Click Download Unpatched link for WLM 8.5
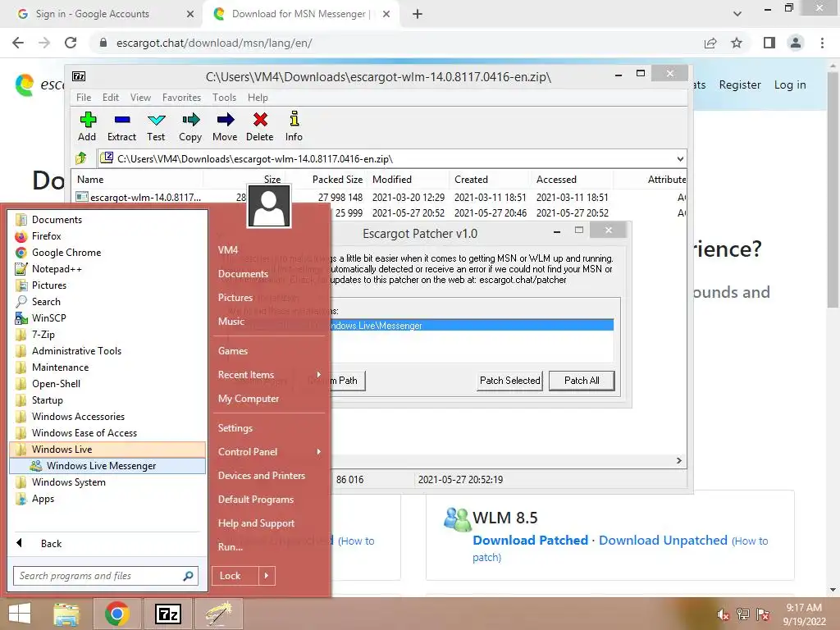 [x=663, y=541]
